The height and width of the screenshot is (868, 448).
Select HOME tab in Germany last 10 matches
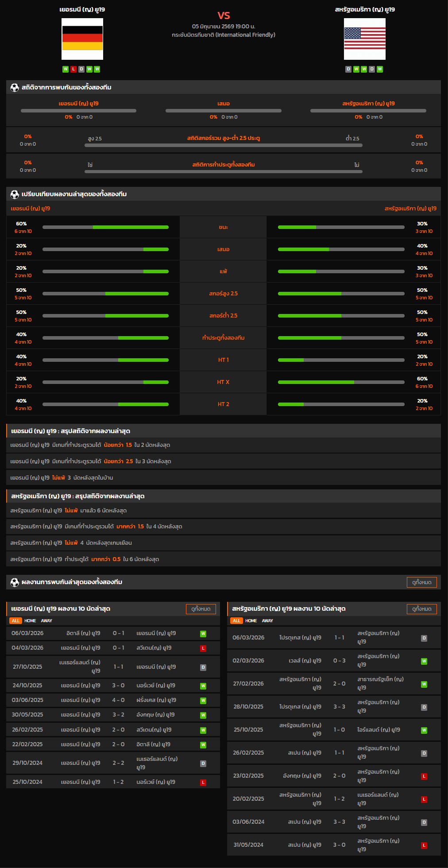click(x=30, y=621)
